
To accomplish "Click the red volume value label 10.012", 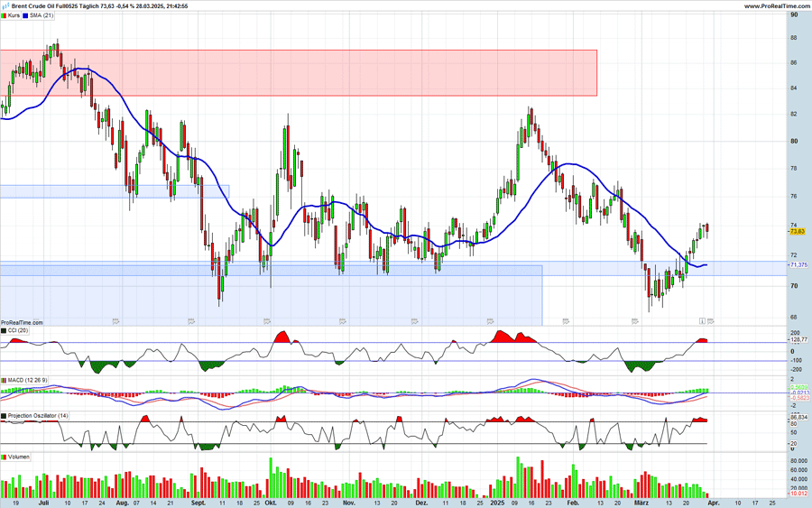I will tap(798, 494).
